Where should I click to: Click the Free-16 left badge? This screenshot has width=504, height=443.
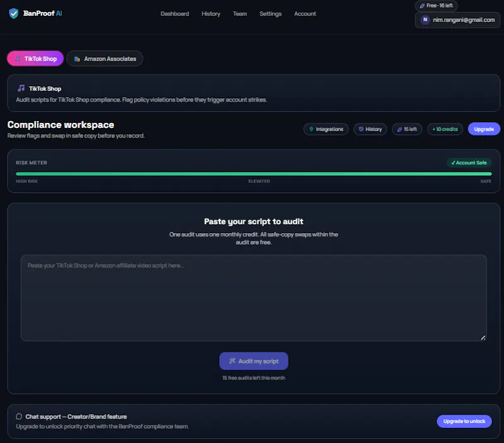click(x=436, y=6)
